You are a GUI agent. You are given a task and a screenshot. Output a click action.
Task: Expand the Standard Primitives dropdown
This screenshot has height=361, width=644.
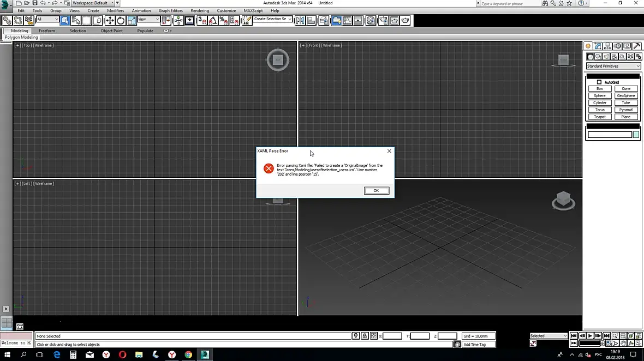(613, 66)
